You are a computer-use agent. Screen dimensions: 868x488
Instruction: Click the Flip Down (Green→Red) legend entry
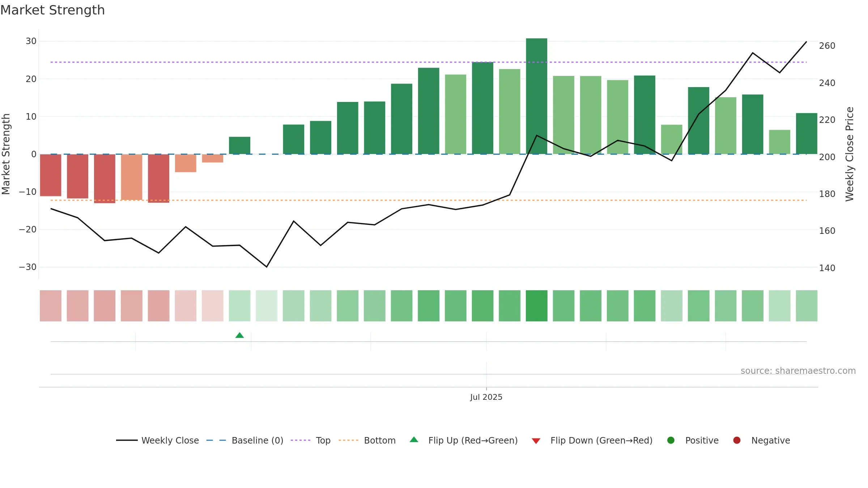tap(592, 440)
